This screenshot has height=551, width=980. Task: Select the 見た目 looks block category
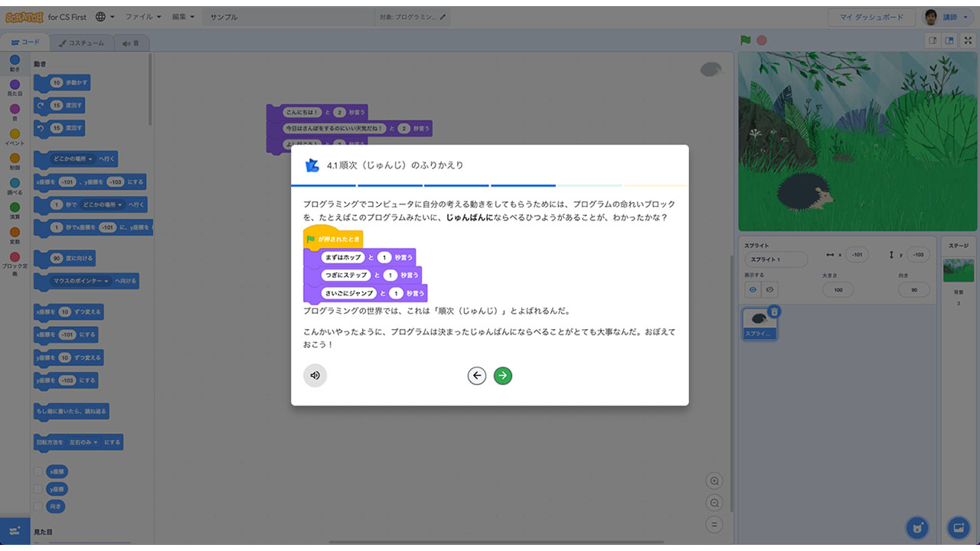(x=15, y=88)
